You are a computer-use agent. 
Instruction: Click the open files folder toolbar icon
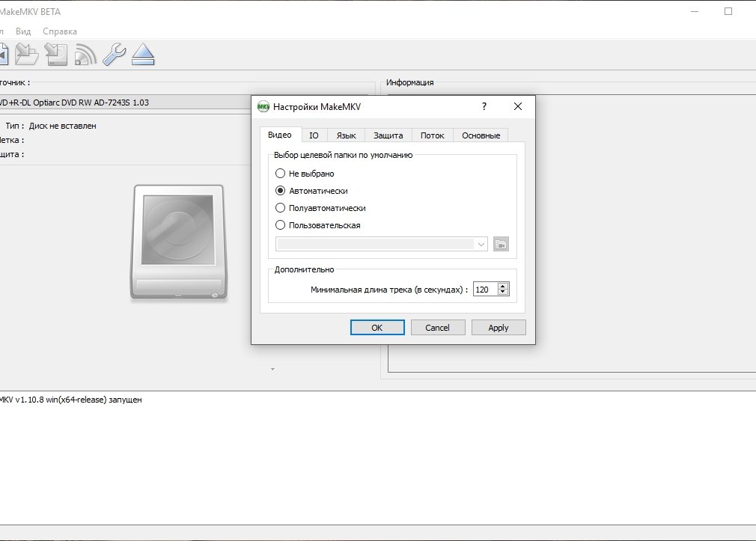tap(27, 54)
